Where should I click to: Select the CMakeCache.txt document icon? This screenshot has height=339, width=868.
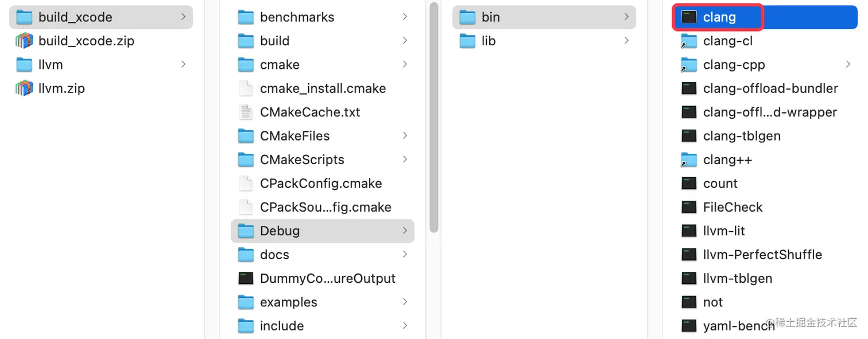(x=246, y=112)
